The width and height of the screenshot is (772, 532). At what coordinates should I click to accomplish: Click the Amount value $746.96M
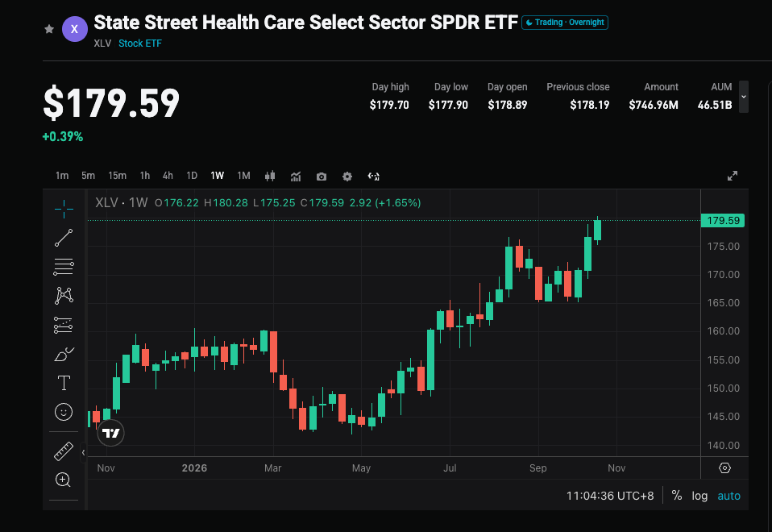654,105
